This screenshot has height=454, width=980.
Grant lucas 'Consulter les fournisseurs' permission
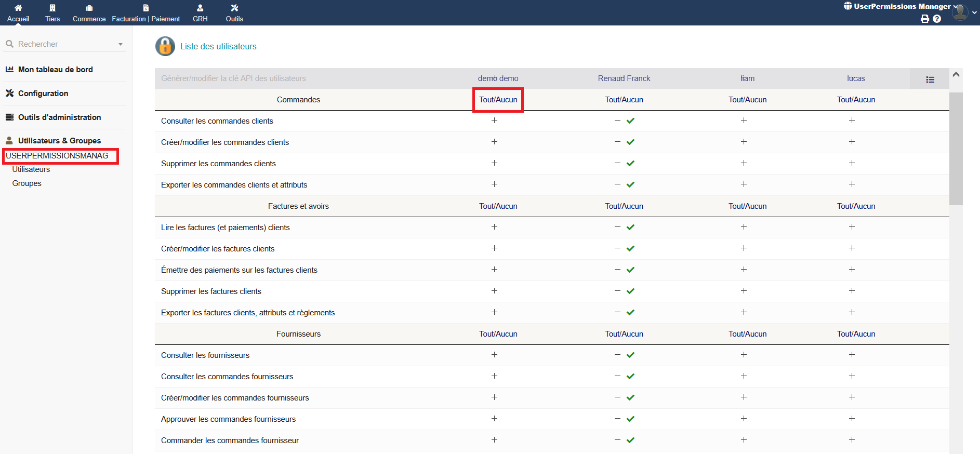852,355
